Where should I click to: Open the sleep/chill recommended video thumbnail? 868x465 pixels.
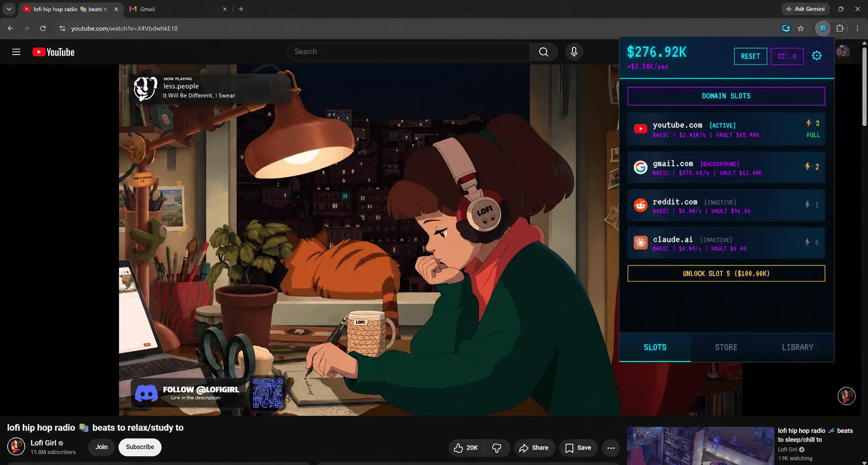(700, 446)
